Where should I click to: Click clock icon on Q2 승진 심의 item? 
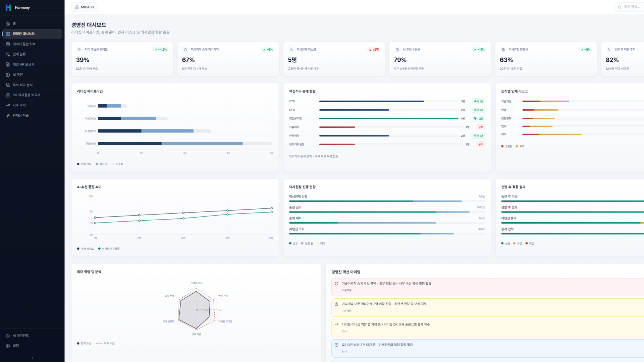point(336,345)
